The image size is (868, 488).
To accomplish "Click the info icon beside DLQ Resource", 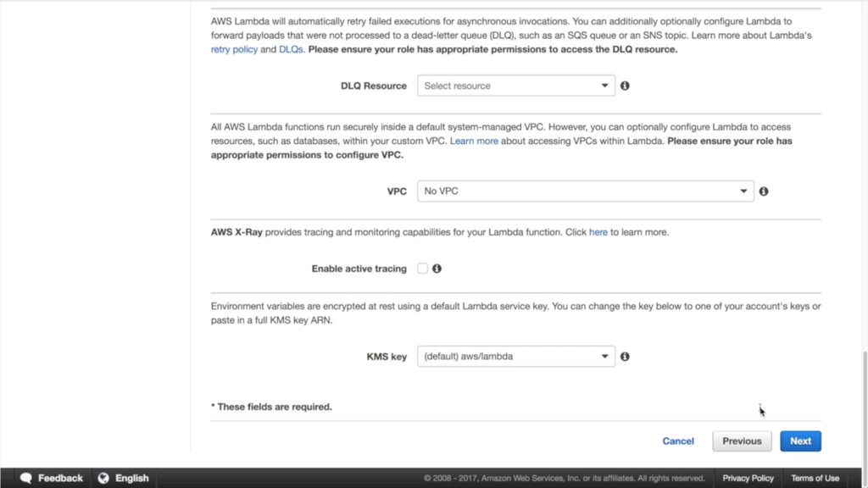I will pyautogui.click(x=625, y=86).
